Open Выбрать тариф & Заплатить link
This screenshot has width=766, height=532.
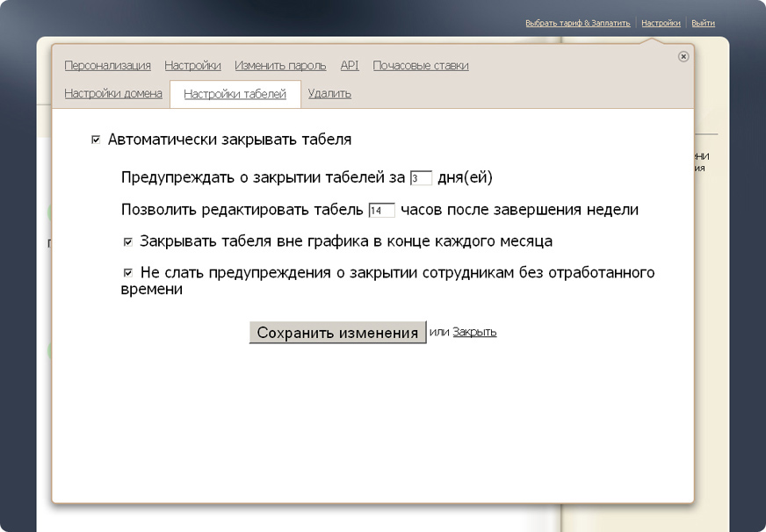point(579,22)
